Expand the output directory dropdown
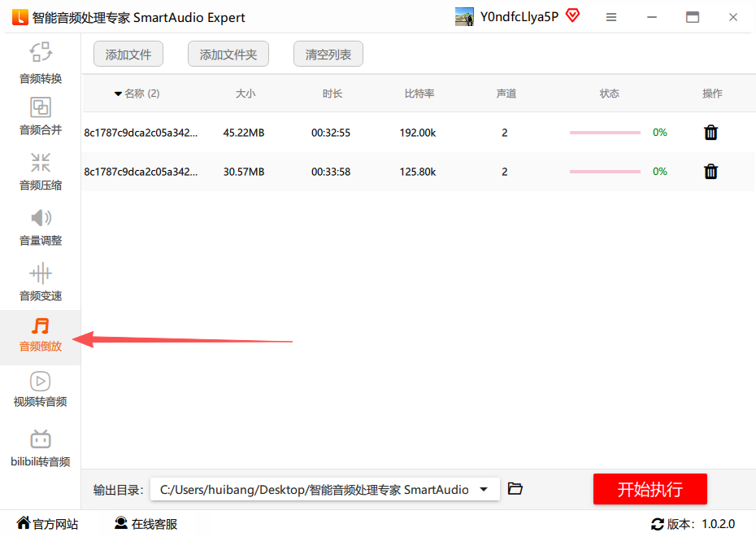 (x=484, y=489)
